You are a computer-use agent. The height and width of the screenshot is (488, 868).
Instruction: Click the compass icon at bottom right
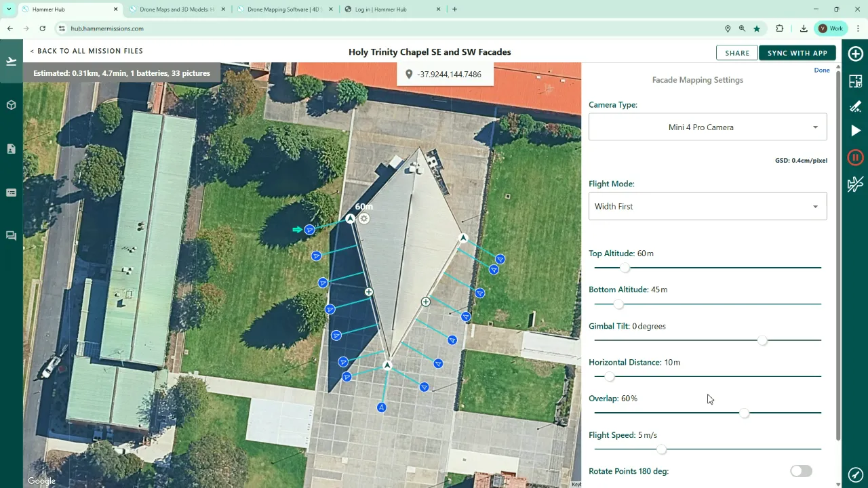click(x=855, y=474)
